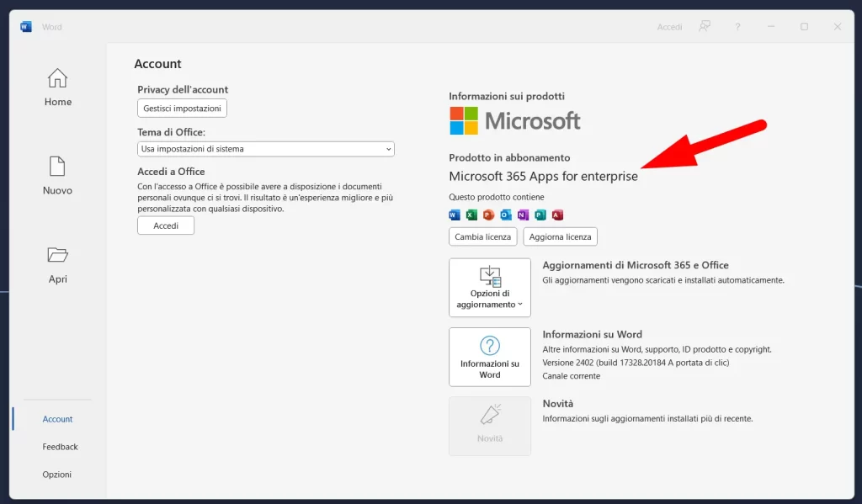Open the Informazioni su Word button
The height and width of the screenshot is (504, 862).
490,358
